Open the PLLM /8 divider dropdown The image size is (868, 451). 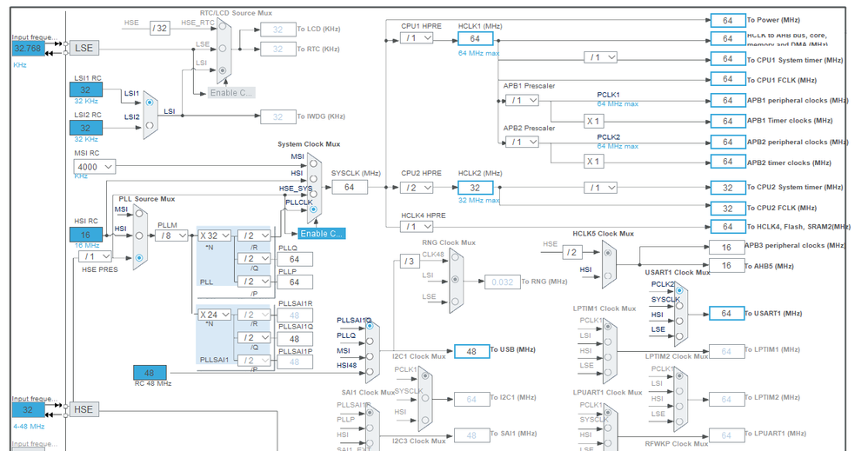(x=172, y=235)
